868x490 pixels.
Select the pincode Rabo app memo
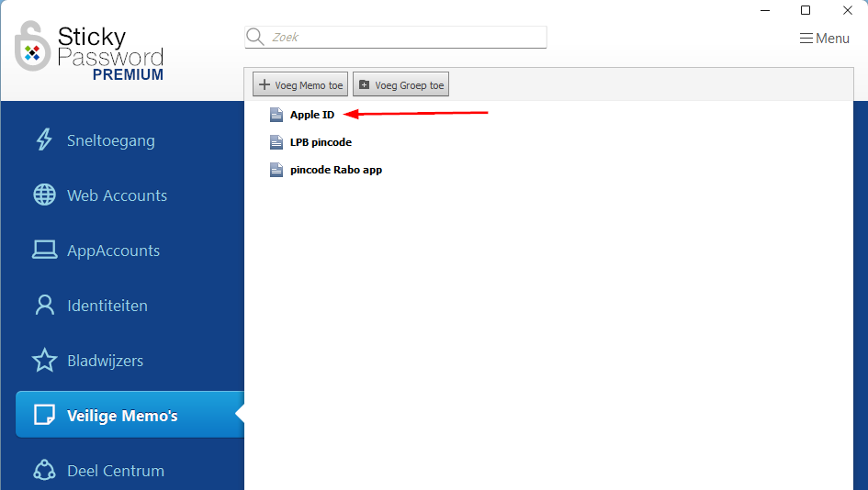click(x=335, y=170)
